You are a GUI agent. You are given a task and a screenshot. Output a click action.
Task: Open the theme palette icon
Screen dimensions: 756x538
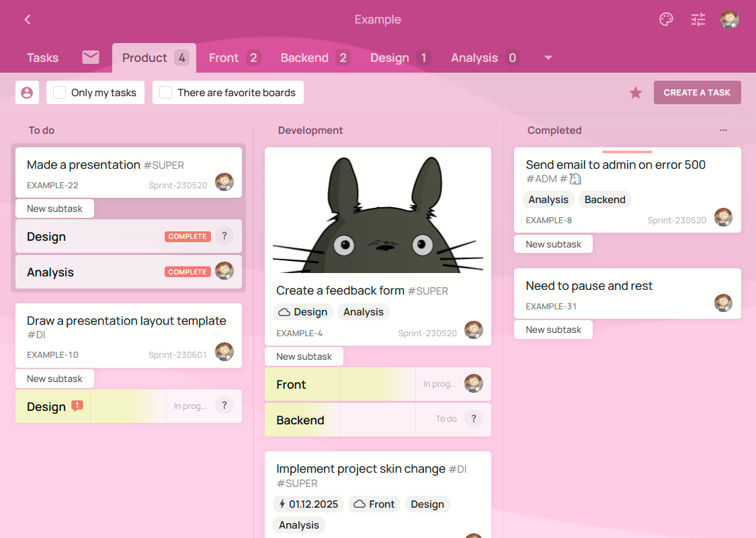(666, 20)
